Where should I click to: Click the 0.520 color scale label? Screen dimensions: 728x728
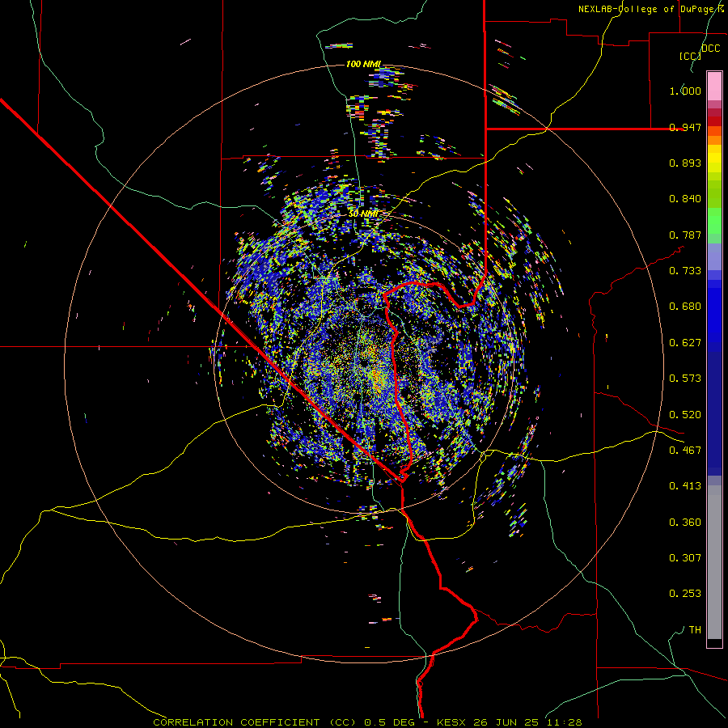(x=685, y=415)
